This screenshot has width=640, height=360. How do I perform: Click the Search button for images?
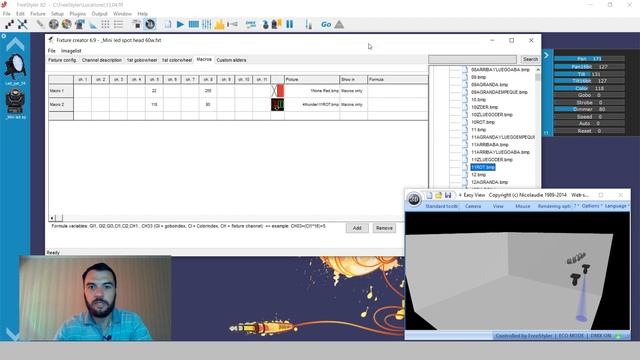[x=530, y=60]
